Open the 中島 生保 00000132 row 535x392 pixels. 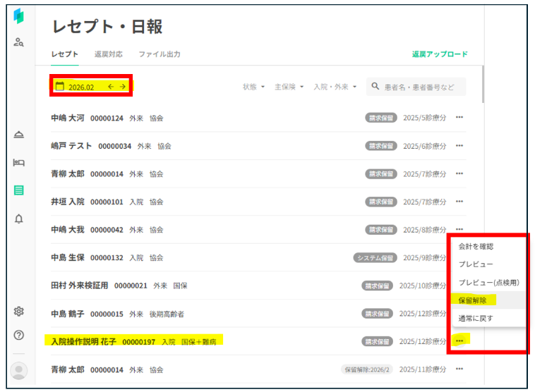pyautogui.click(x=258, y=258)
